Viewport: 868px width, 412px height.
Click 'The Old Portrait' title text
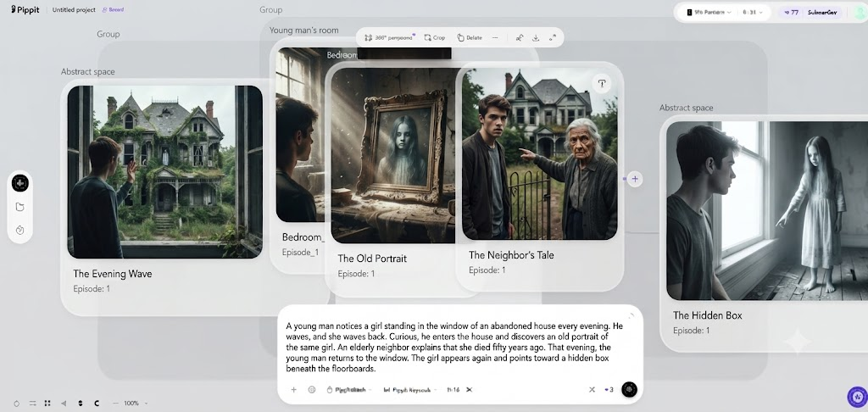(x=372, y=259)
